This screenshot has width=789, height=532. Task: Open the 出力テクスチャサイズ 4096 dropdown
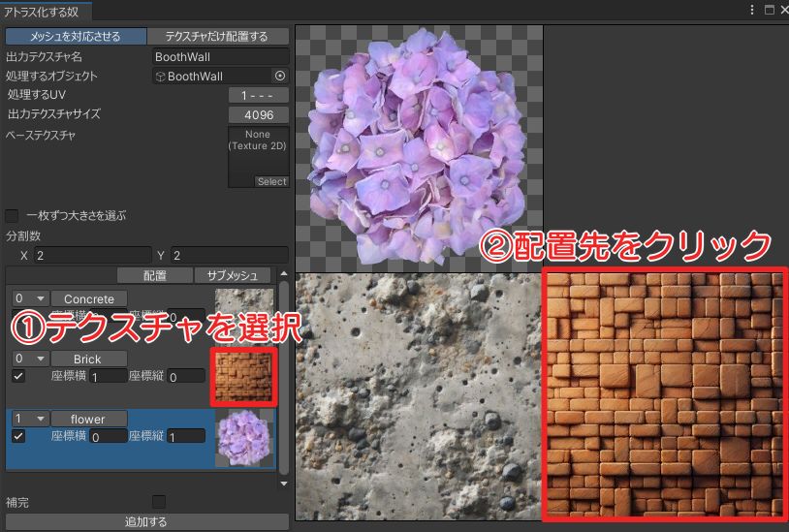click(x=258, y=115)
